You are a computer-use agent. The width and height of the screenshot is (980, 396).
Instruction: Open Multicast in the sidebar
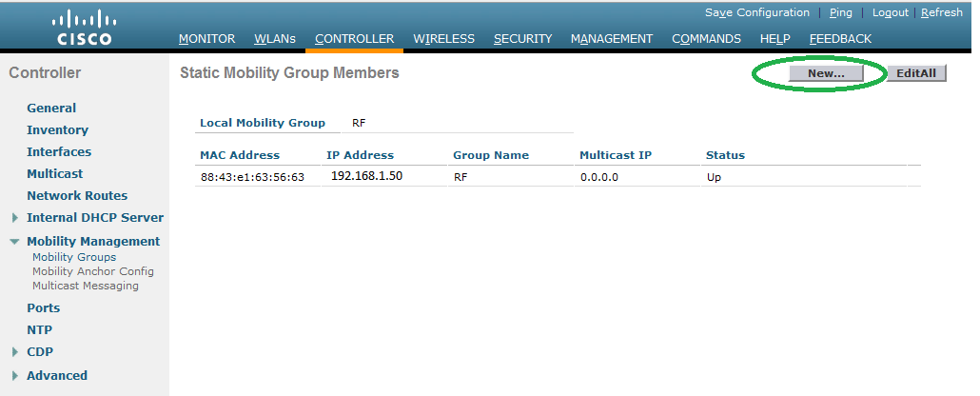tap(55, 174)
